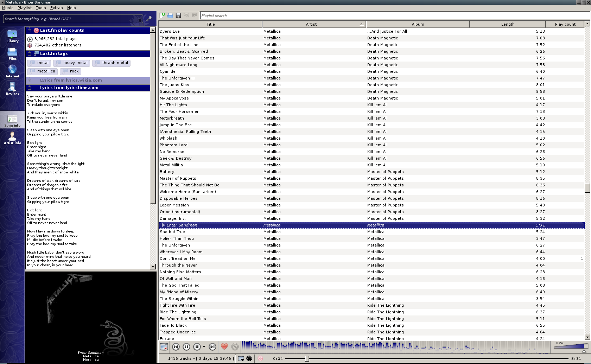
Task: Click the playlist scrollbar down arrow
Action: (587, 337)
